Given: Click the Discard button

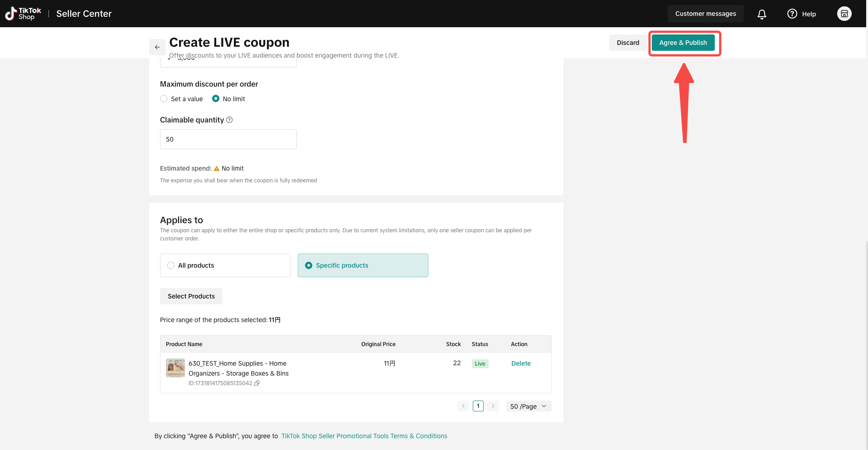Looking at the screenshot, I should click(x=628, y=43).
